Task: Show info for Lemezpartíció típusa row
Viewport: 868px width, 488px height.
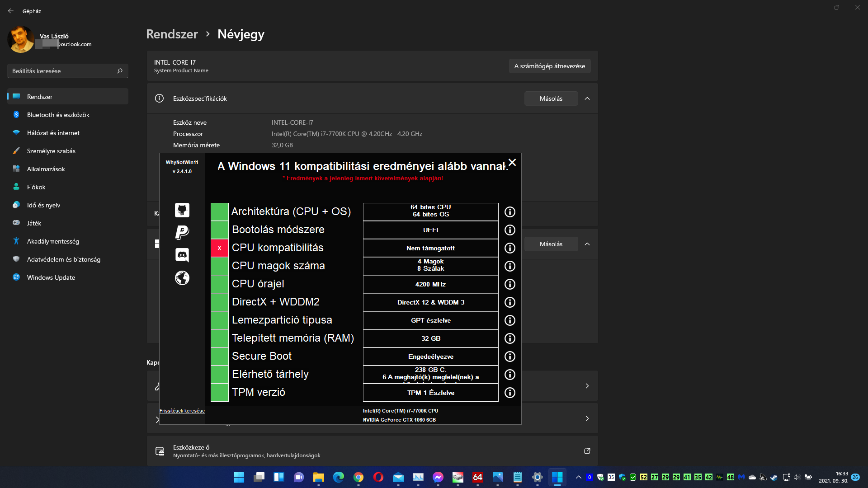Action: coord(509,320)
